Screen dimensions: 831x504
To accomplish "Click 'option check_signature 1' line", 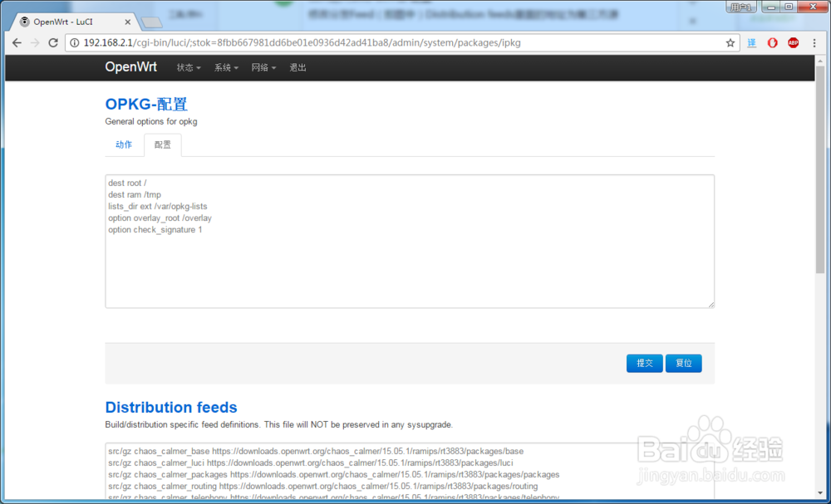I will (155, 230).
